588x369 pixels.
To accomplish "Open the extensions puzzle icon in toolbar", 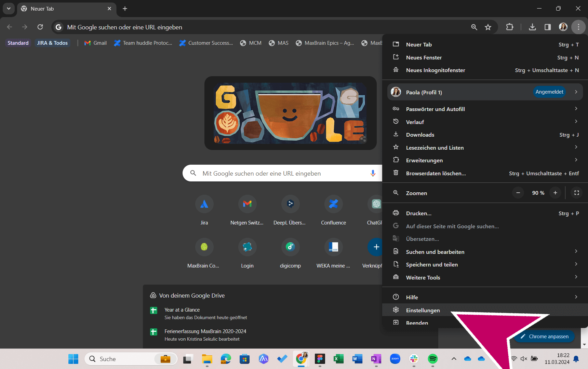I will [x=509, y=27].
